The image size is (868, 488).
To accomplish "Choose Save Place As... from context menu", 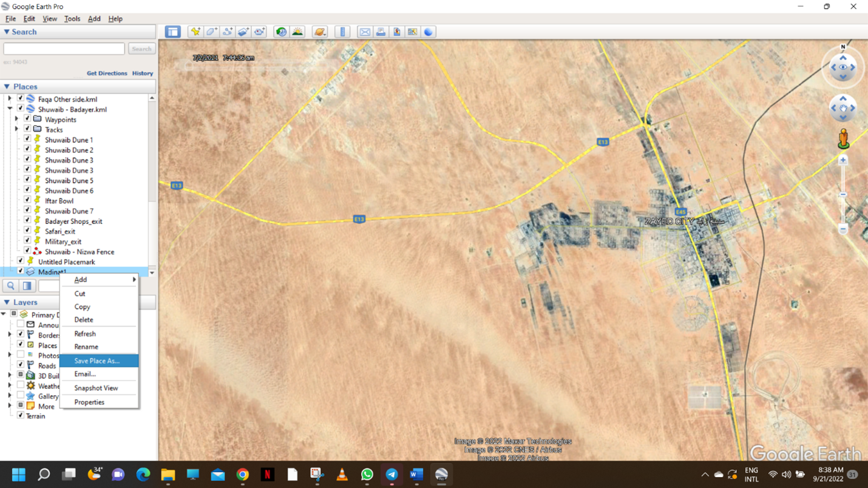I will click(99, 361).
